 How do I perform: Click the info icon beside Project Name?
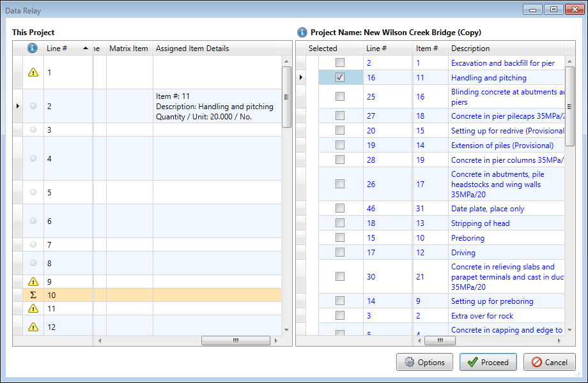302,33
